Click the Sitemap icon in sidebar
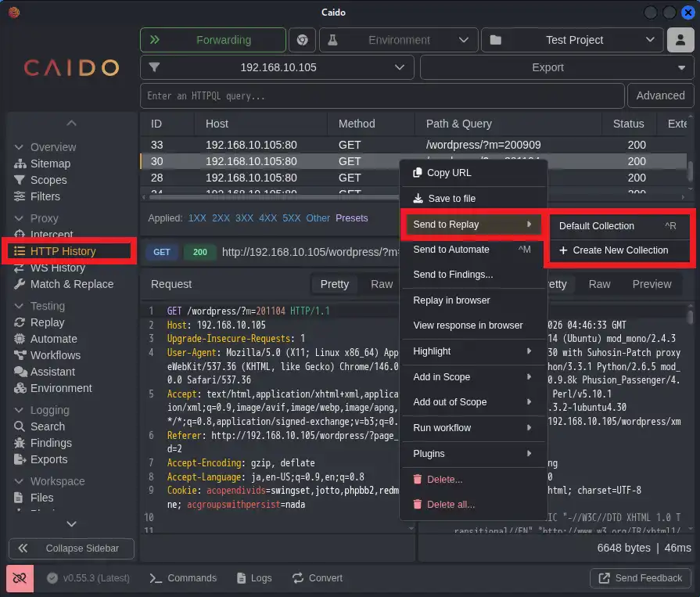 [20, 164]
